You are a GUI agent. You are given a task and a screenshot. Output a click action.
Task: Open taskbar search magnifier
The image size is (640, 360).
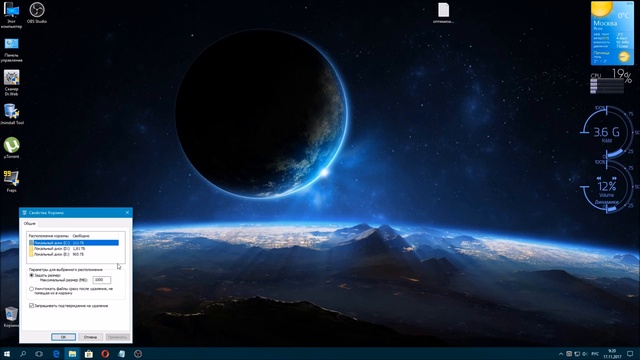click(x=23, y=354)
